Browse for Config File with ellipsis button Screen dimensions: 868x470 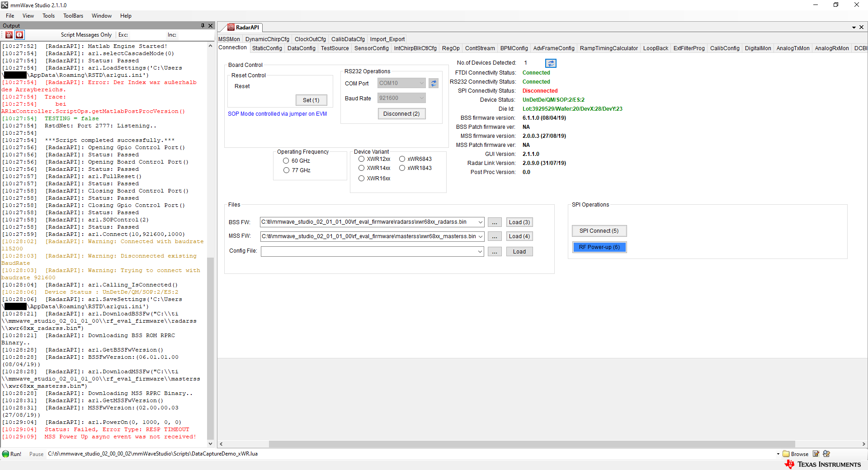(x=495, y=252)
